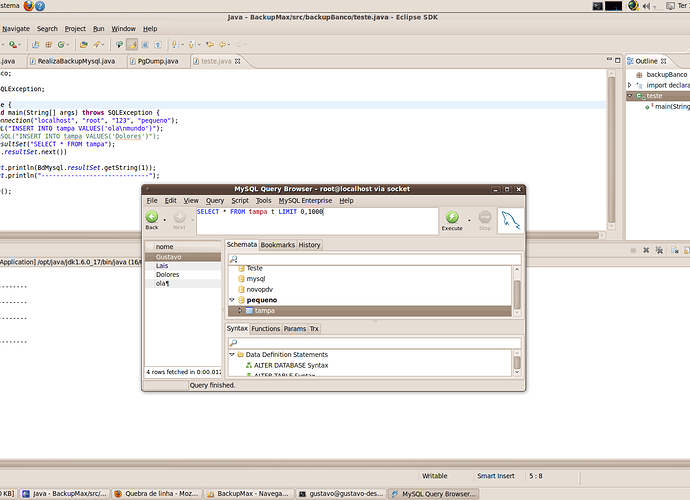Collapse the teste class in Outline
Screen dimensions: 690x500
(x=630, y=96)
